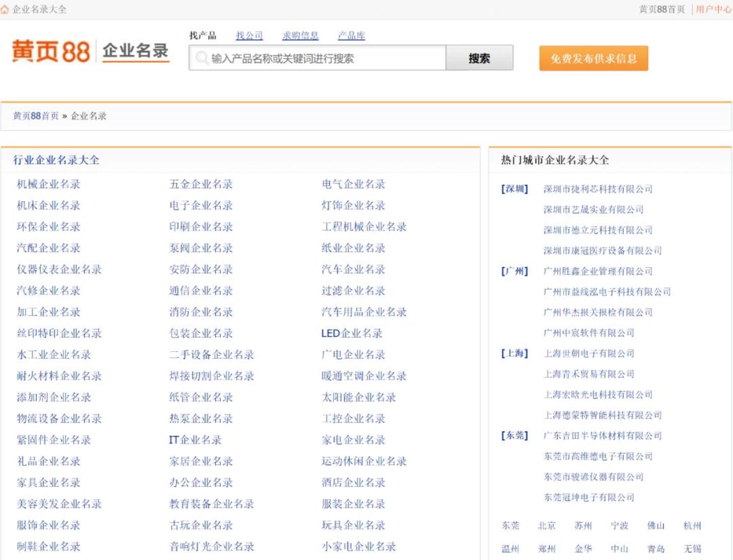Open 上海世朝电子有限公司 company link
733x560 pixels.
[x=589, y=353]
